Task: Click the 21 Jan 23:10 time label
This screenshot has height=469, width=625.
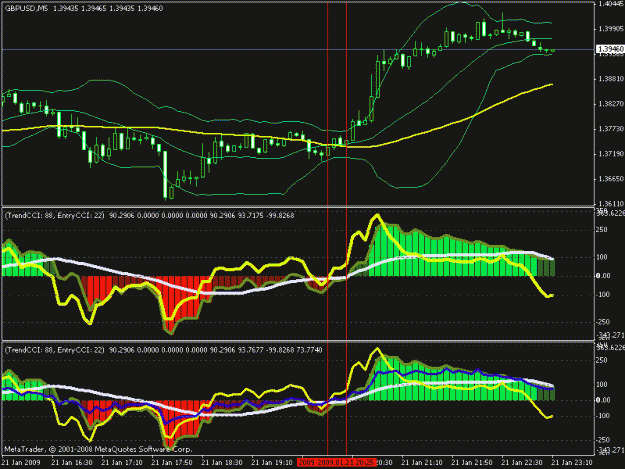Action: click(572, 463)
